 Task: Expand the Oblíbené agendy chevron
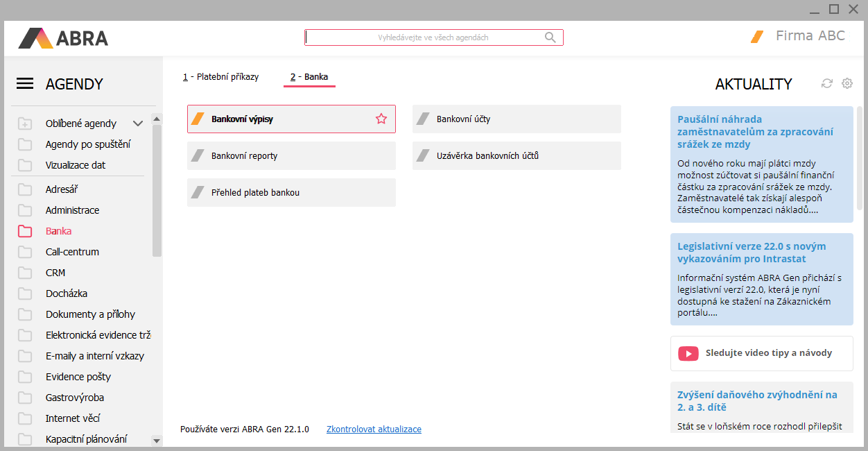[x=138, y=124]
